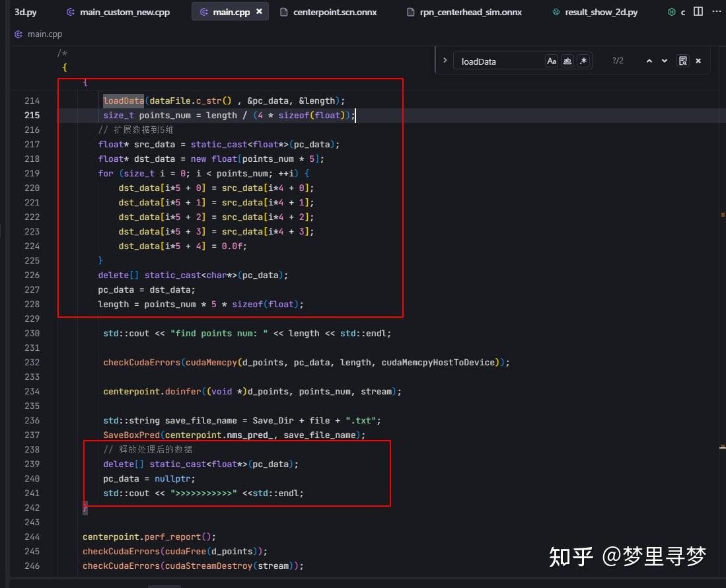Click 'centerpoint.doinfer' on line 234
Image resolution: width=726 pixels, height=588 pixels.
[152, 392]
